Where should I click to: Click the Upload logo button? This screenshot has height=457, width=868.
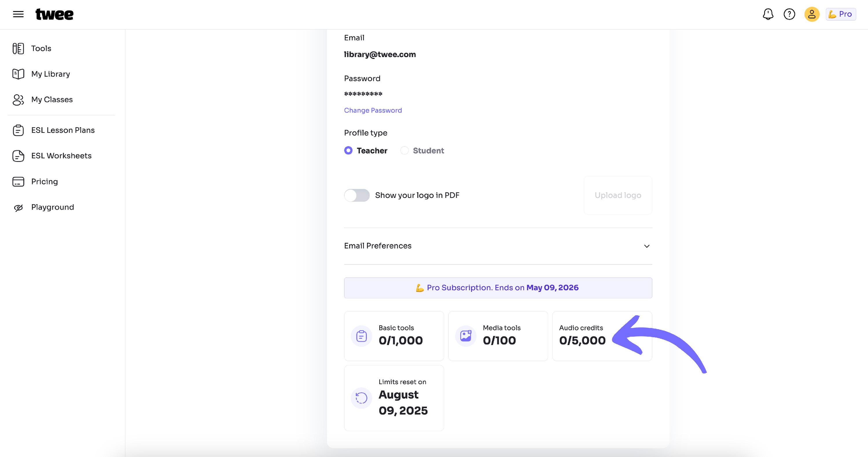click(618, 195)
